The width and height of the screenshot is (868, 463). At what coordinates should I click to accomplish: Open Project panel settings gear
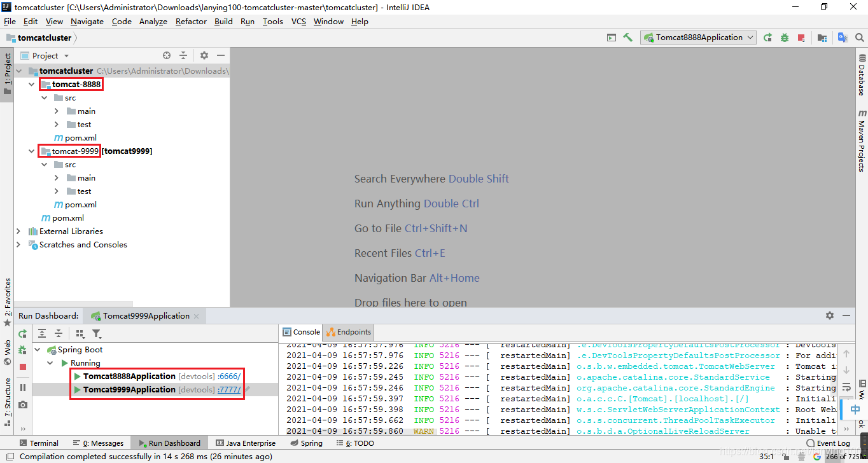204,55
